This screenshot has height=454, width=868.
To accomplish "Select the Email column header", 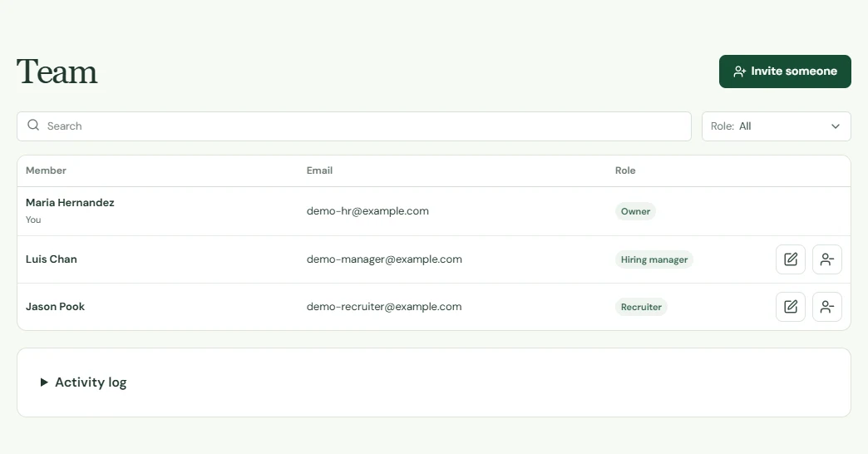I will tap(319, 170).
